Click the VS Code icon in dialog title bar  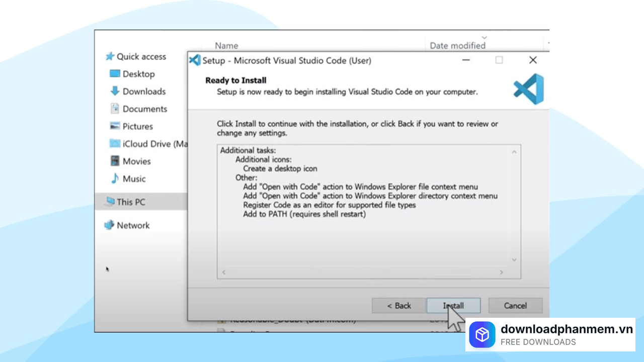[x=194, y=60]
